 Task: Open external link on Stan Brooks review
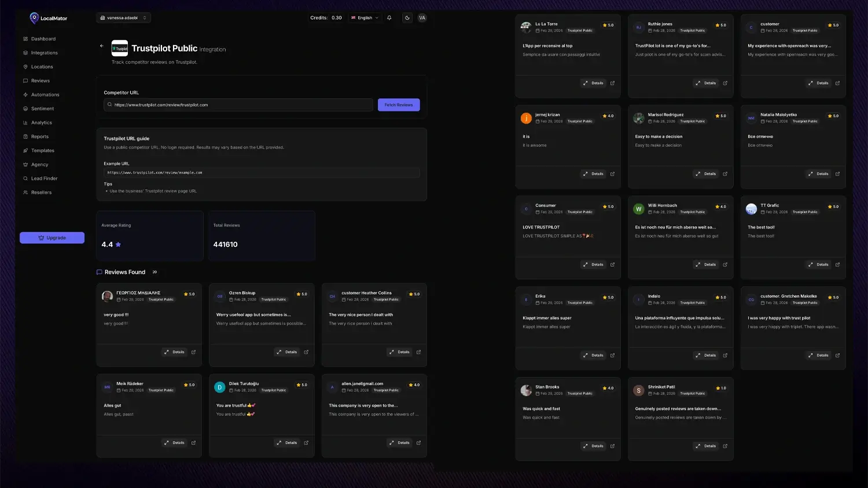tap(612, 446)
